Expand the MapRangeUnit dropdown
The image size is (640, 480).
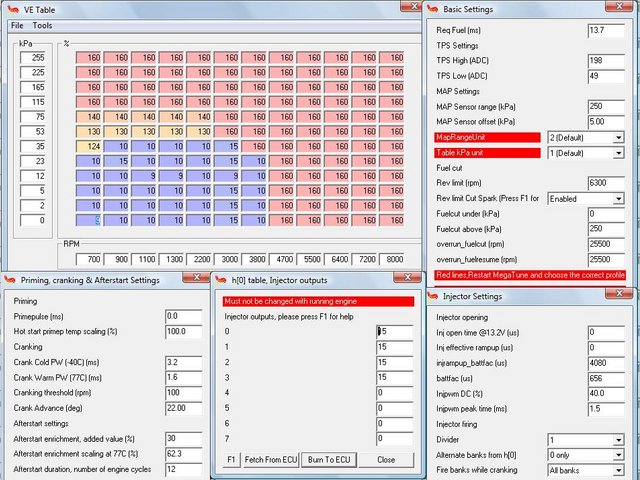pos(620,137)
